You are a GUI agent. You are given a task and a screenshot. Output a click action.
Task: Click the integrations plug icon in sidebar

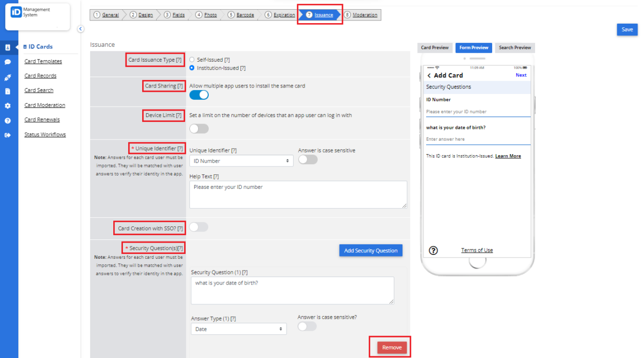click(7, 77)
